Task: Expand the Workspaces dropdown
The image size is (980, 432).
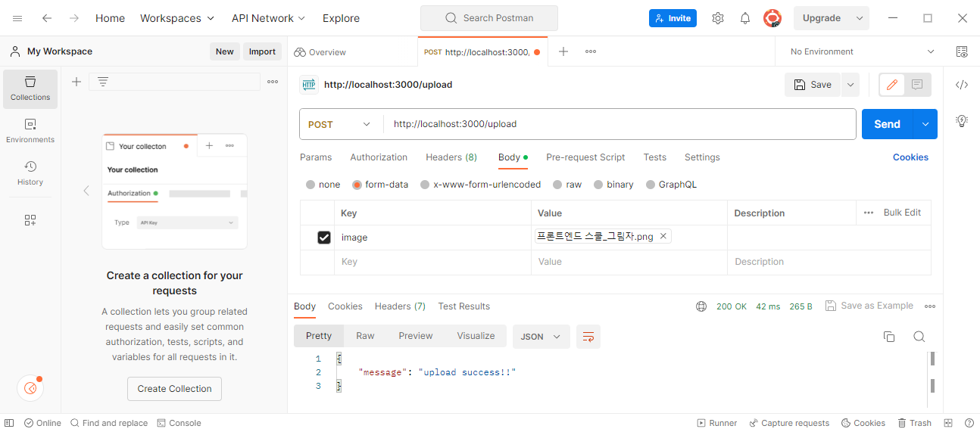Action: [177, 18]
